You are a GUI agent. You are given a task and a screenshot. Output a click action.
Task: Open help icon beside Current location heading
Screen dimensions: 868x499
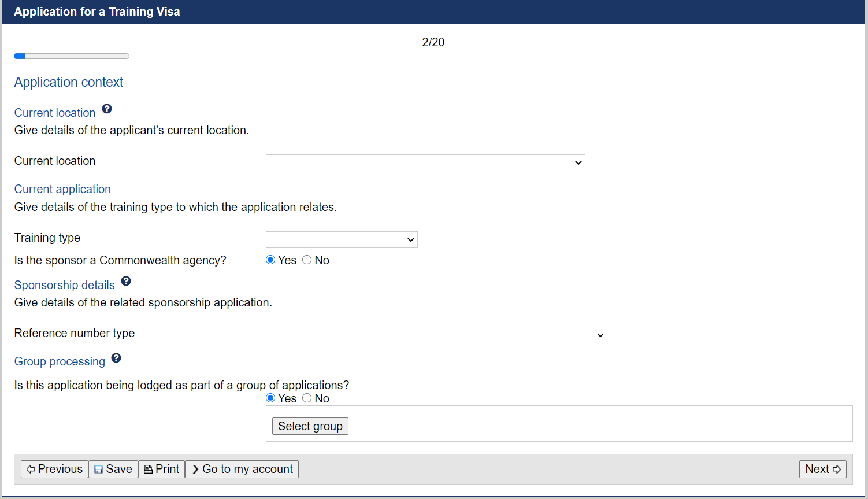coord(107,109)
